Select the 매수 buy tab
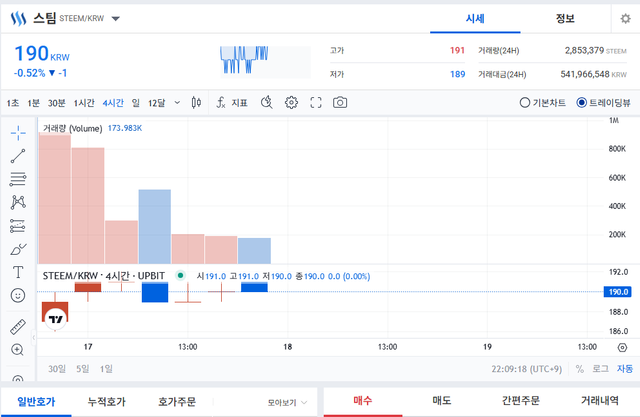The width and height of the screenshot is (640, 417). (x=363, y=401)
